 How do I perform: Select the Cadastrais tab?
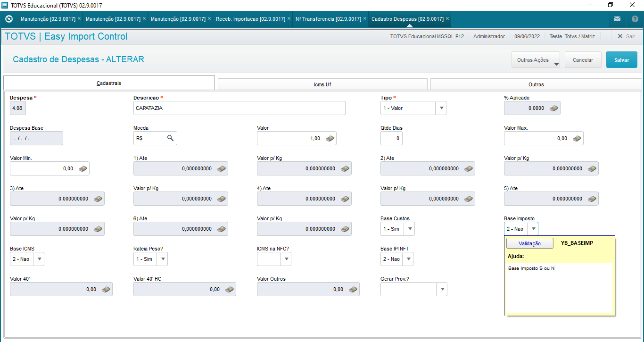coord(109,83)
